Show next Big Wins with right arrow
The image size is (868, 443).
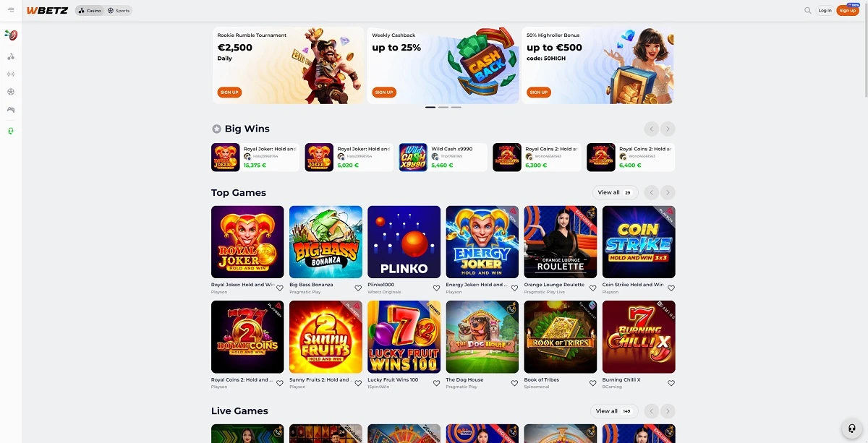[x=668, y=129]
